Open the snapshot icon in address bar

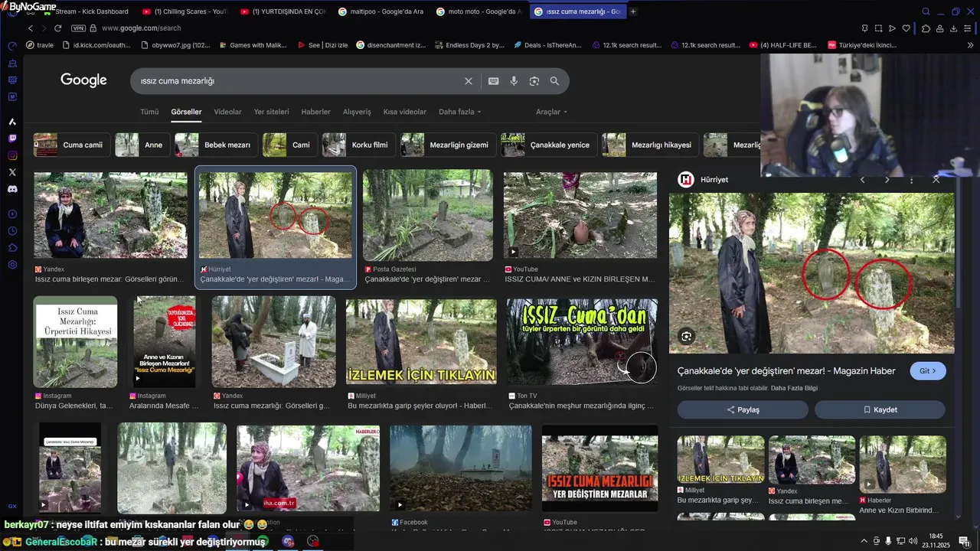click(x=878, y=28)
